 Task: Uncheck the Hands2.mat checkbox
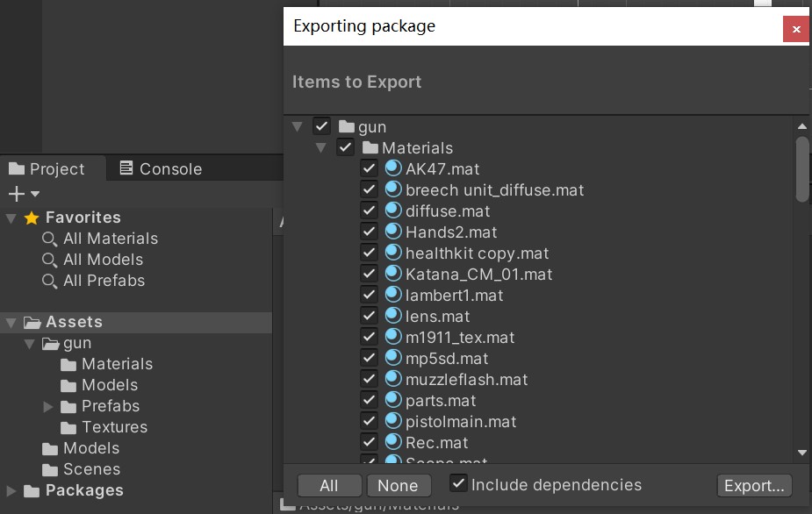[x=369, y=232]
